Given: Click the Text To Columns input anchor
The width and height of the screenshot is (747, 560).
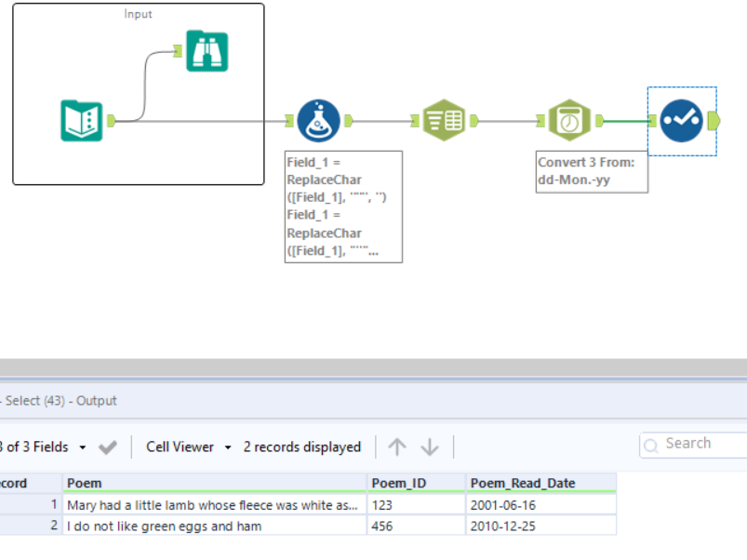Looking at the screenshot, I should [415, 121].
